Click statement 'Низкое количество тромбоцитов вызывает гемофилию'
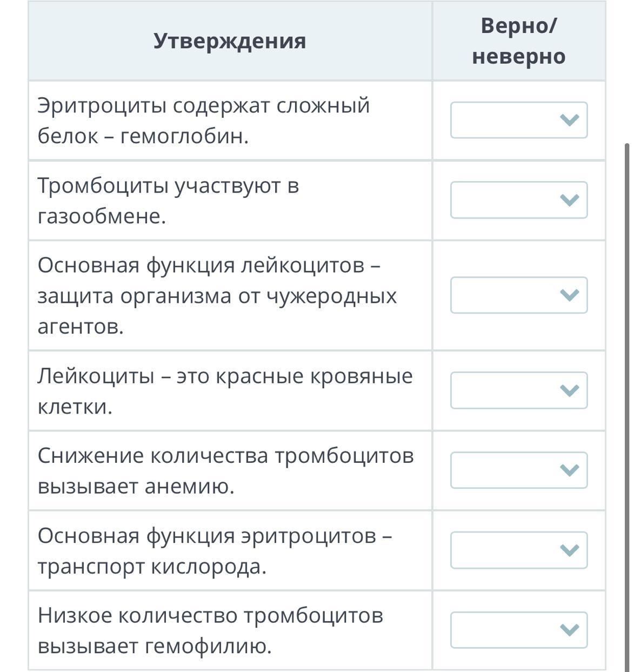 211,631
